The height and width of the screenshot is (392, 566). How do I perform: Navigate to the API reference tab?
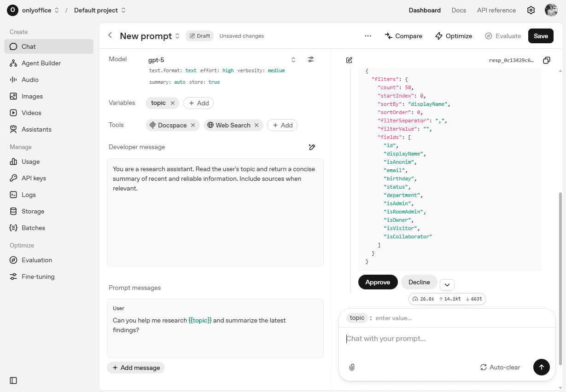click(496, 10)
